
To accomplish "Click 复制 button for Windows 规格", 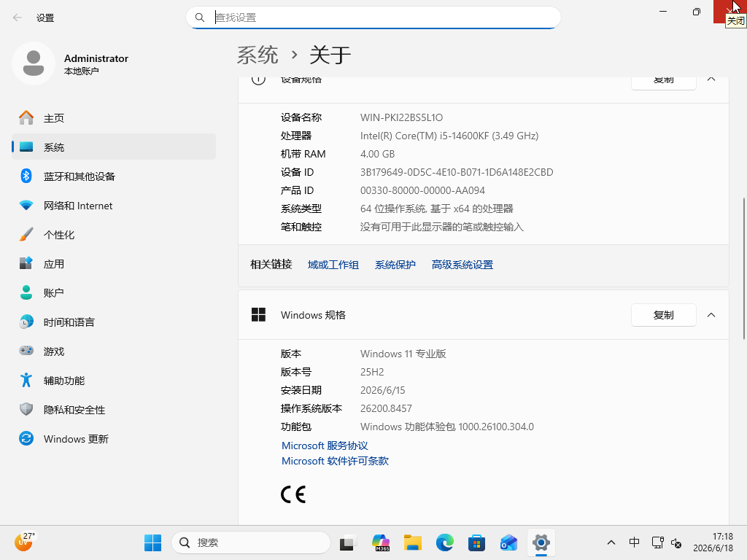I will [664, 315].
